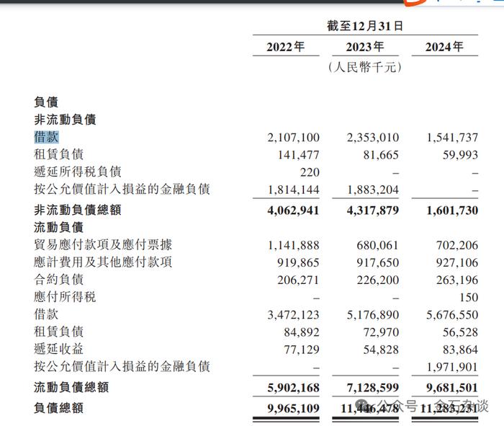The height and width of the screenshot is (426, 504).
Task: Select total 5,902,168
Action: click(293, 388)
